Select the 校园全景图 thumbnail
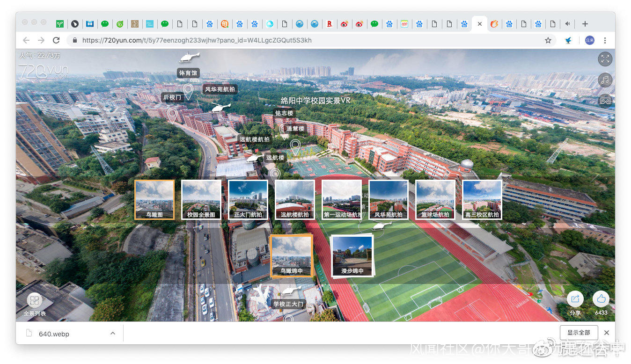Screen dimensions: 631x364 tap(201, 200)
